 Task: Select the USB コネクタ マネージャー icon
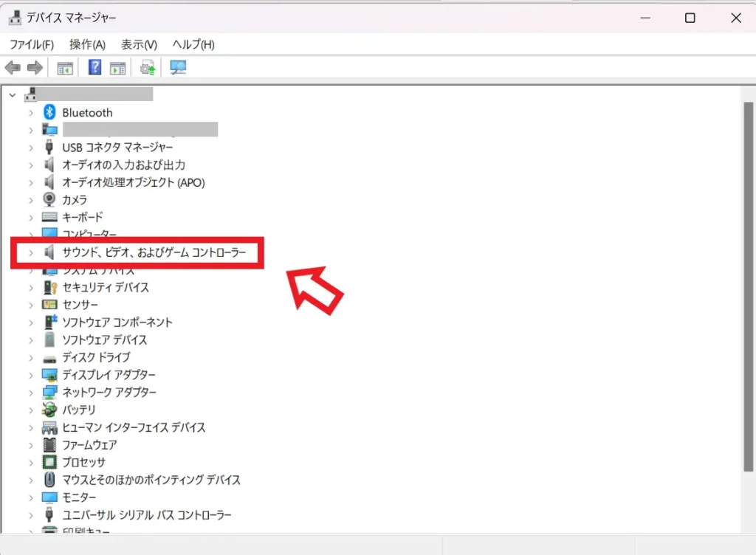[49, 147]
